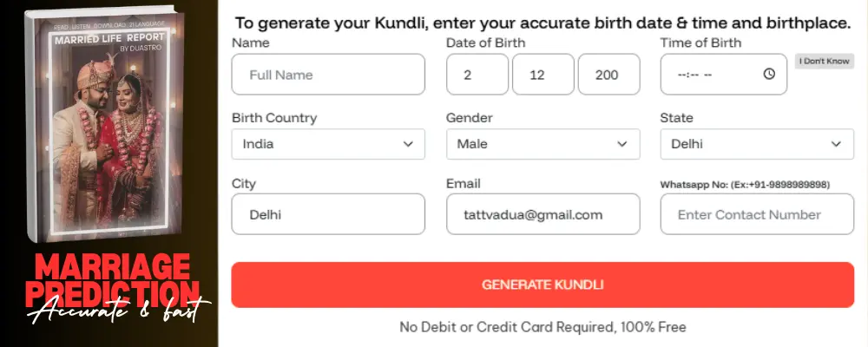The image size is (868, 347).
Task: Select the birth month field showing 12
Action: [542, 75]
